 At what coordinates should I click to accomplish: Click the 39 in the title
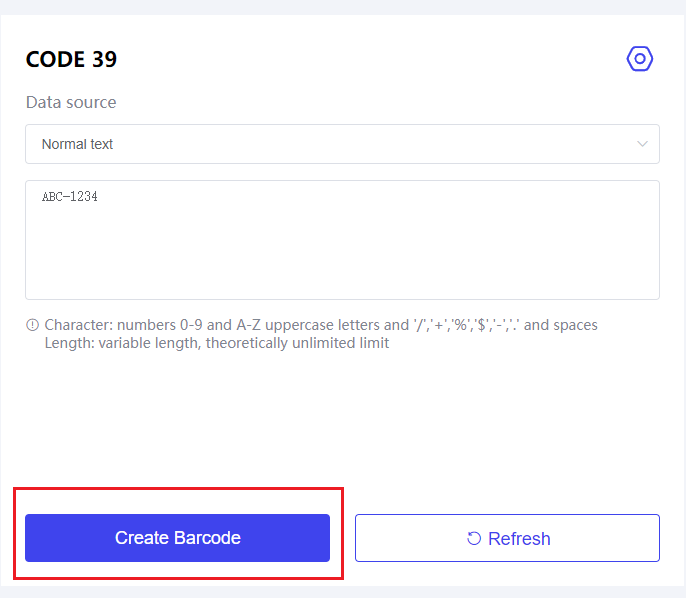104,59
